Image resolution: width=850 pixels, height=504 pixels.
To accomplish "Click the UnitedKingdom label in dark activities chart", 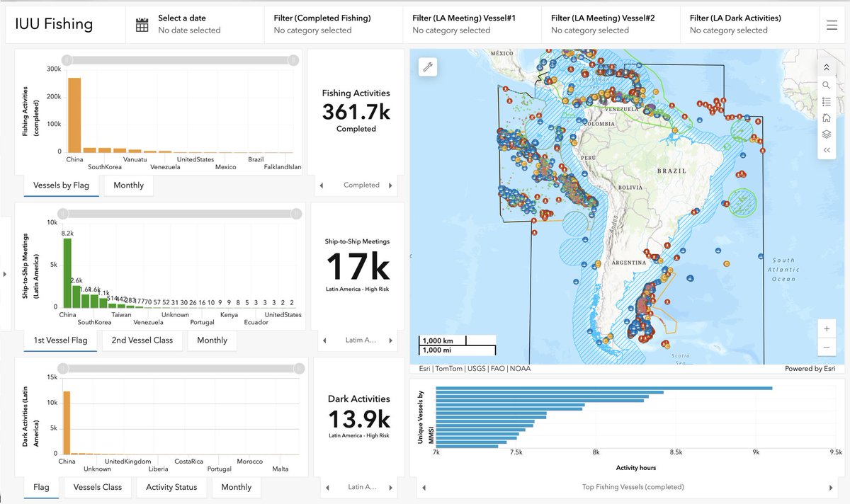I will (128, 461).
